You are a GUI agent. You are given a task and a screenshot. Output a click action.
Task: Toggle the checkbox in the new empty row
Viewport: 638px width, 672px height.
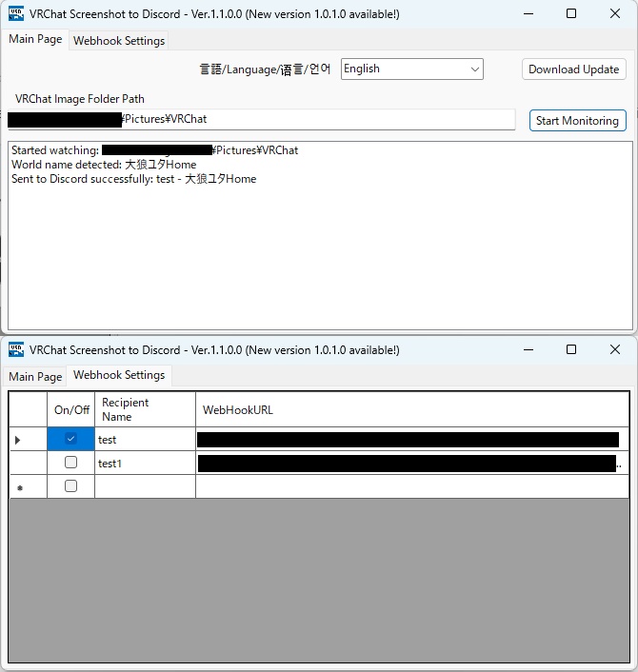click(x=70, y=486)
